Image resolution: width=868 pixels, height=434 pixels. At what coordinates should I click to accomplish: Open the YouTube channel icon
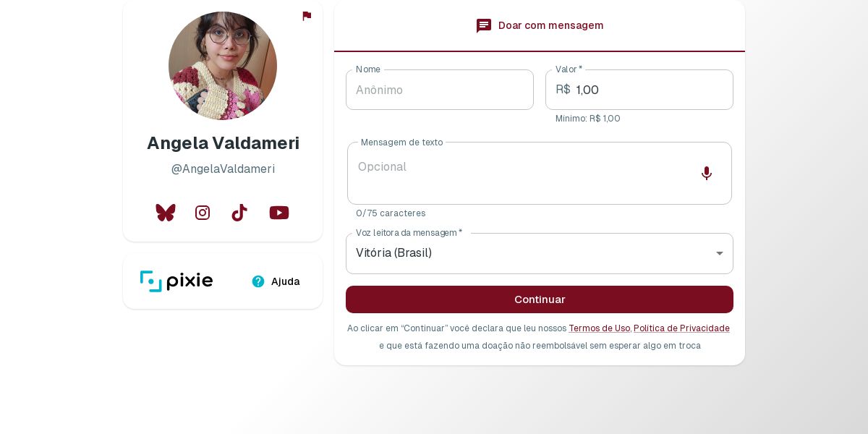click(x=279, y=213)
